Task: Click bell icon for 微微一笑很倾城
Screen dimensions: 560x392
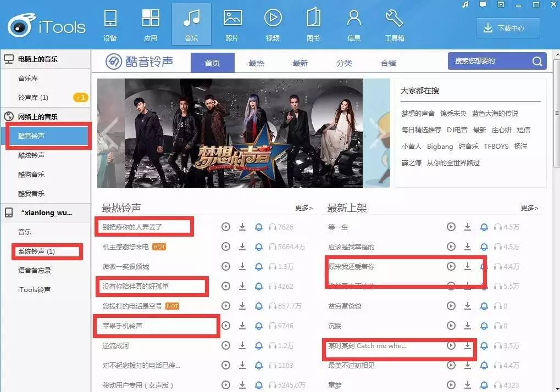Action: click(x=259, y=266)
